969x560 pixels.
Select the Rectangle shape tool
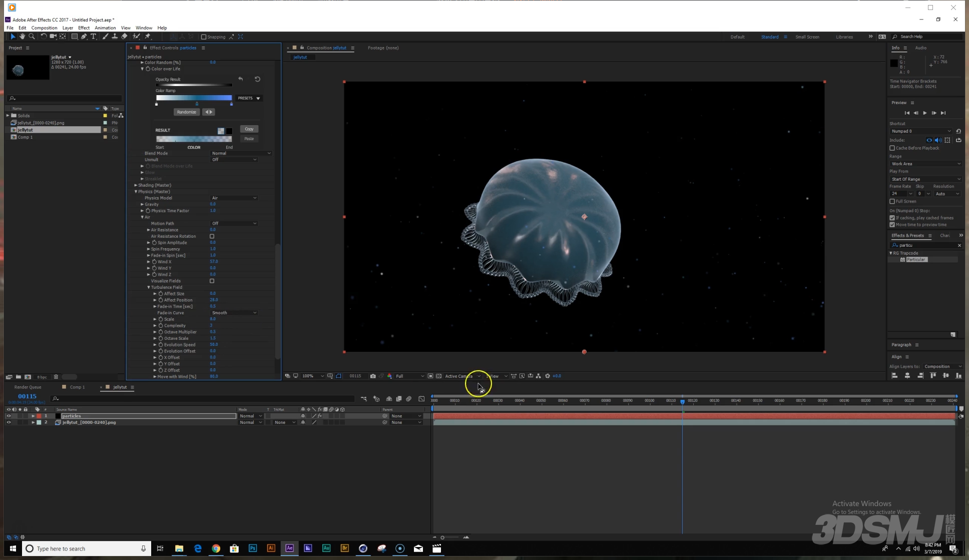(74, 37)
